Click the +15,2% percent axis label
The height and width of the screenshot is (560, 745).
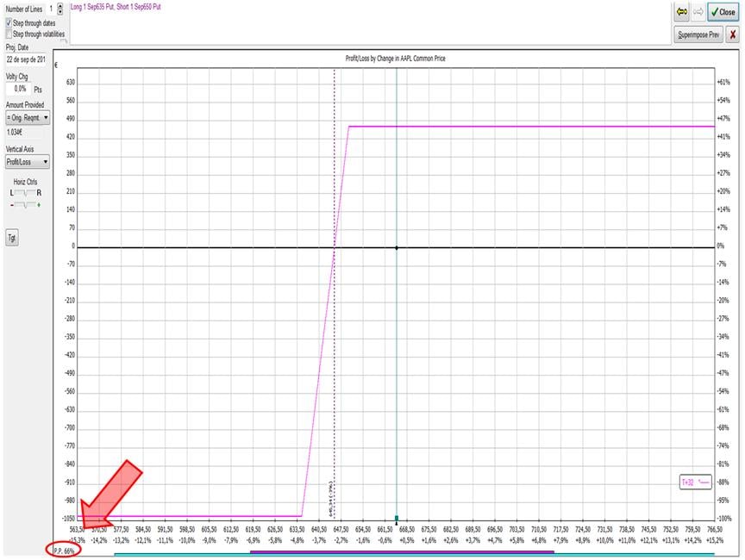[x=715, y=540]
